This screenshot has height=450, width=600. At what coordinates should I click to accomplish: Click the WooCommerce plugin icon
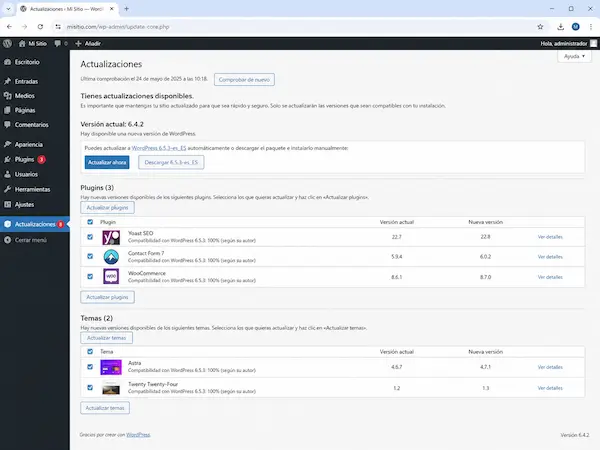pos(111,276)
